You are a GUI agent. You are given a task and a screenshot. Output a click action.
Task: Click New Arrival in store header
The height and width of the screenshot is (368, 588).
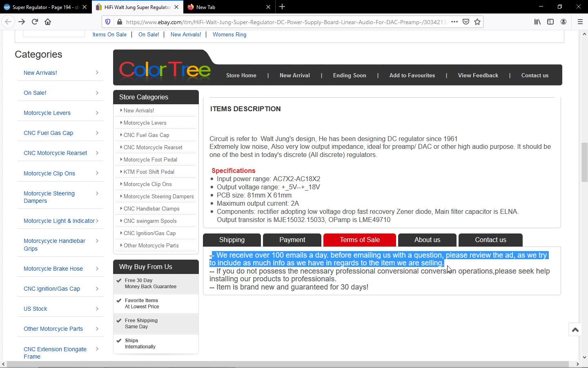tap(295, 75)
